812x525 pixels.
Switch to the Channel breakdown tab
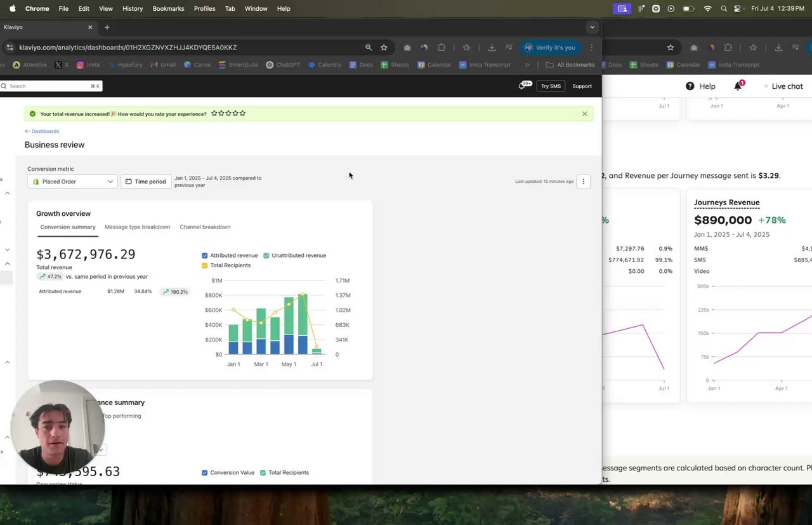point(205,227)
